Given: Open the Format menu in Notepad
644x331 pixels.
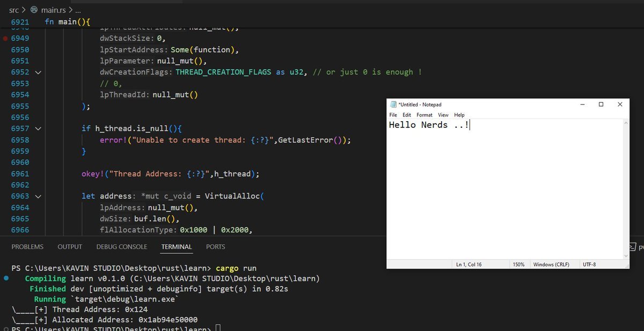Looking at the screenshot, I should click(x=424, y=115).
